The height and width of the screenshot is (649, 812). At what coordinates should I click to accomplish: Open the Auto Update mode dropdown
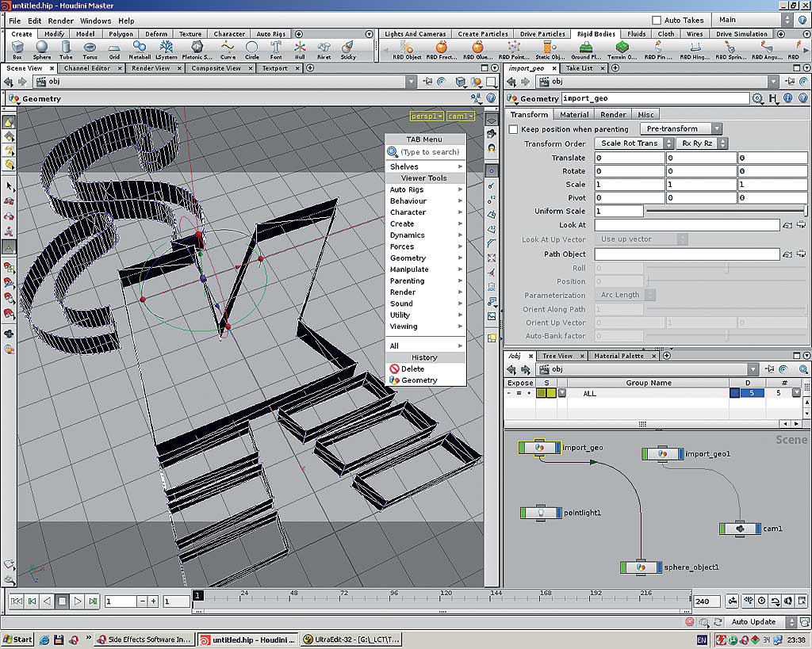pos(760,621)
